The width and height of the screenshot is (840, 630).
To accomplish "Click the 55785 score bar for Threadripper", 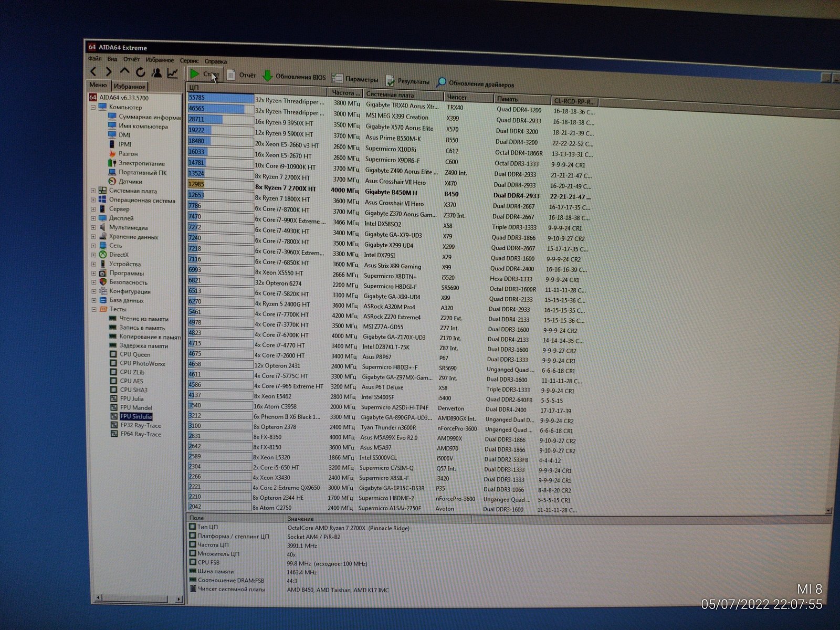I will click(x=221, y=98).
